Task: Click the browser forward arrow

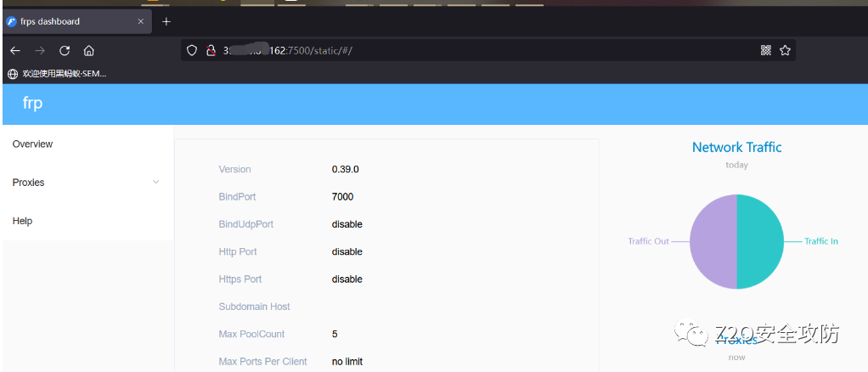Action: (x=40, y=51)
